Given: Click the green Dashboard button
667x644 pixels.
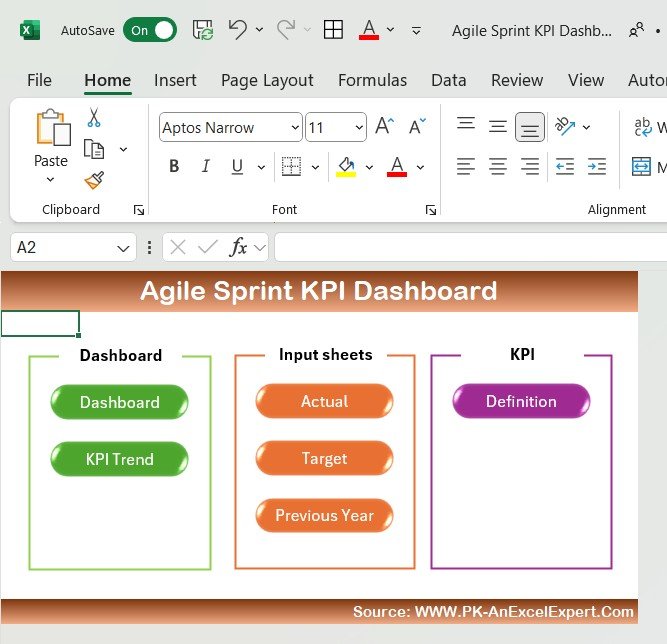Looking at the screenshot, I should click(x=120, y=402).
